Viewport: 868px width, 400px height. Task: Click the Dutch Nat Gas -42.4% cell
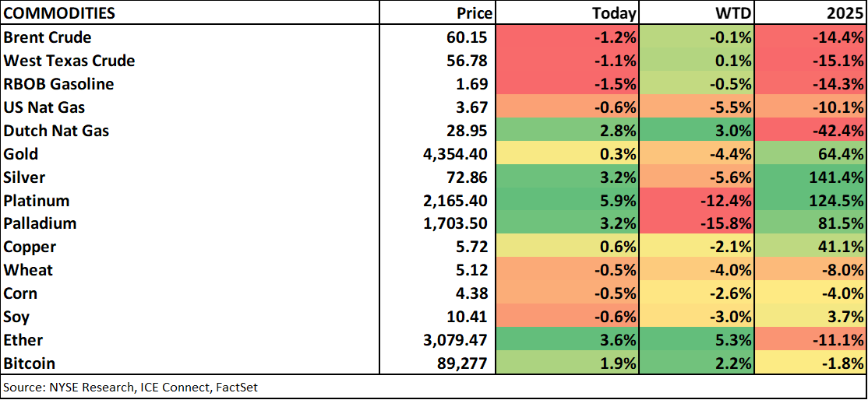click(810, 131)
